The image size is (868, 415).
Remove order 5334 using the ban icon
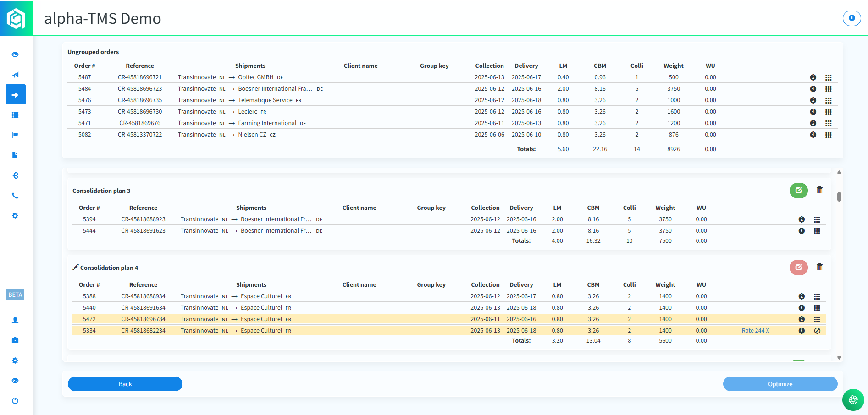[x=817, y=331]
